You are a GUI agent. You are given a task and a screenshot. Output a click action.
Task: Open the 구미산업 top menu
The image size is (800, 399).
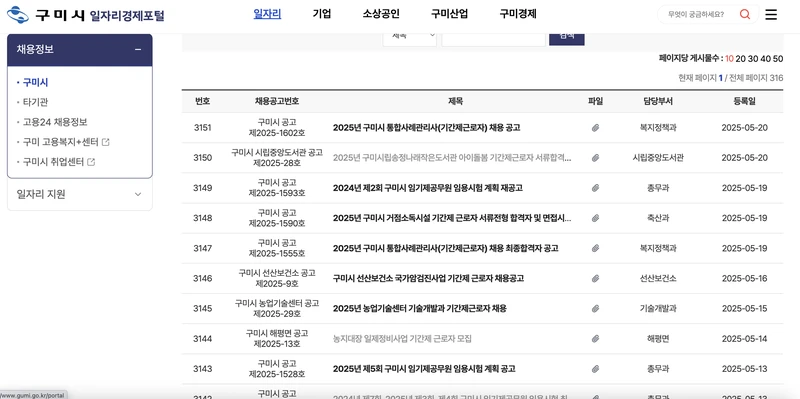tap(449, 14)
